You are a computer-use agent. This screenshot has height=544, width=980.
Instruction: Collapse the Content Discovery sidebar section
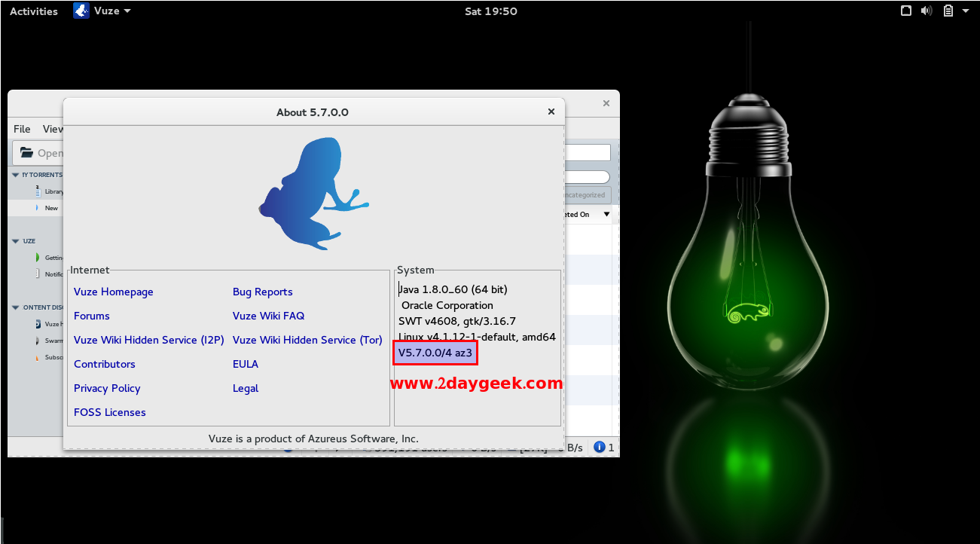tap(15, 307)
